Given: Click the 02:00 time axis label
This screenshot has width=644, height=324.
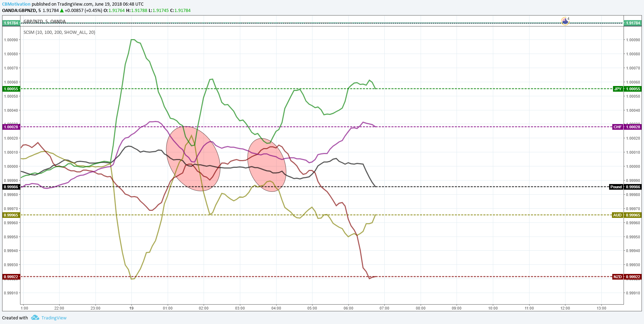Looking at the screenshot, I should (x=204, y=308).
